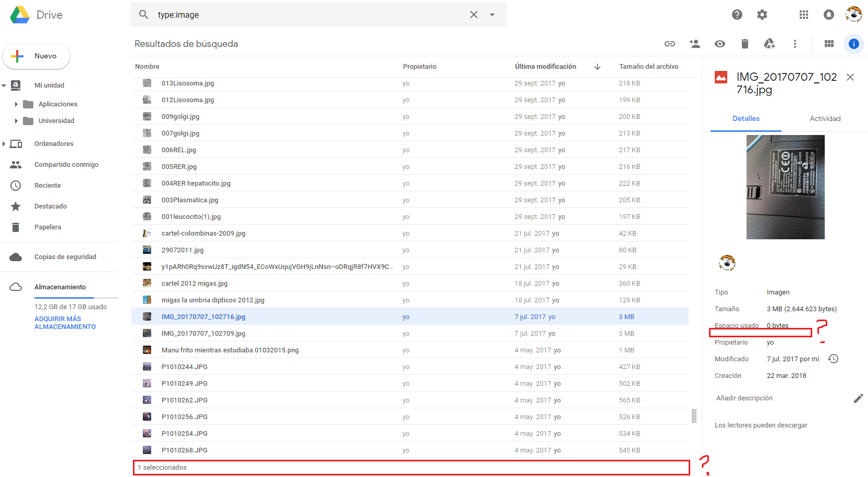Select file cartel 2012 migas.jpg

[410, 284]
